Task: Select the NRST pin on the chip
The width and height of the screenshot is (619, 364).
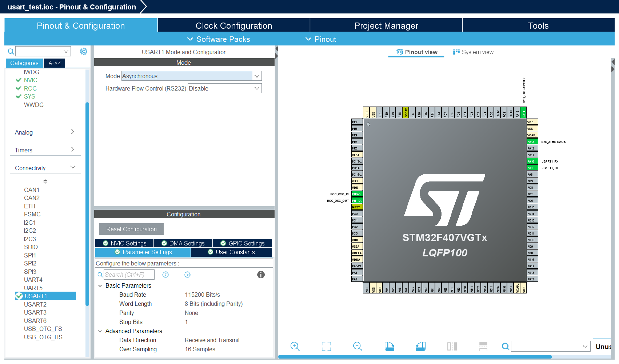Action: pyautogui.click(x=357, y=207)
